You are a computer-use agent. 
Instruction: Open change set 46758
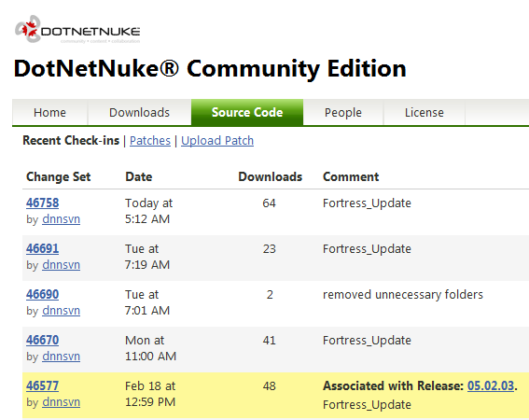43,203
